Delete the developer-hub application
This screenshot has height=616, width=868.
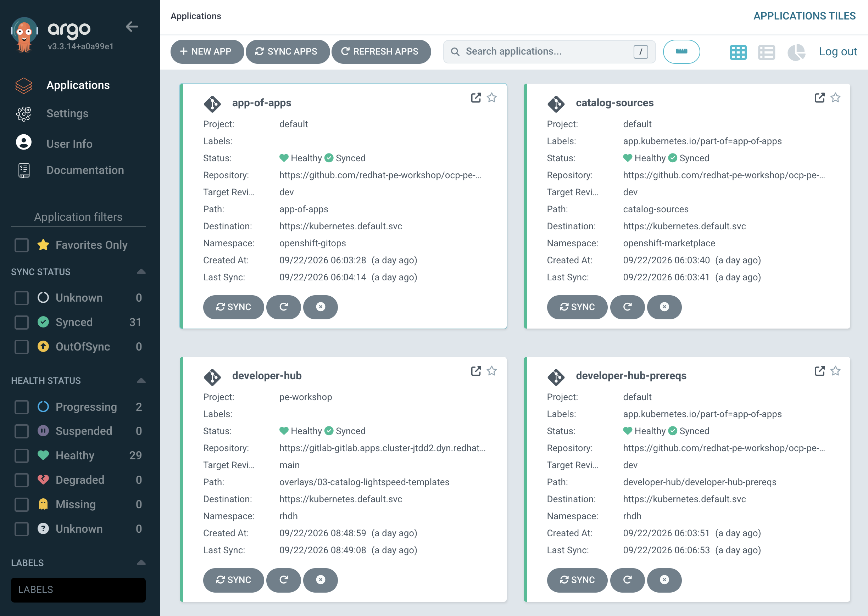321,579
